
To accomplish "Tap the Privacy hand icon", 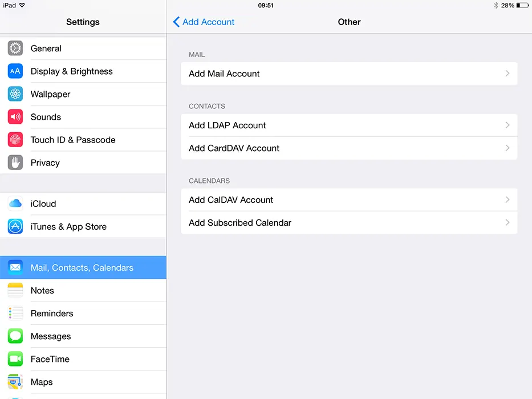I will (x=15, y=162).
